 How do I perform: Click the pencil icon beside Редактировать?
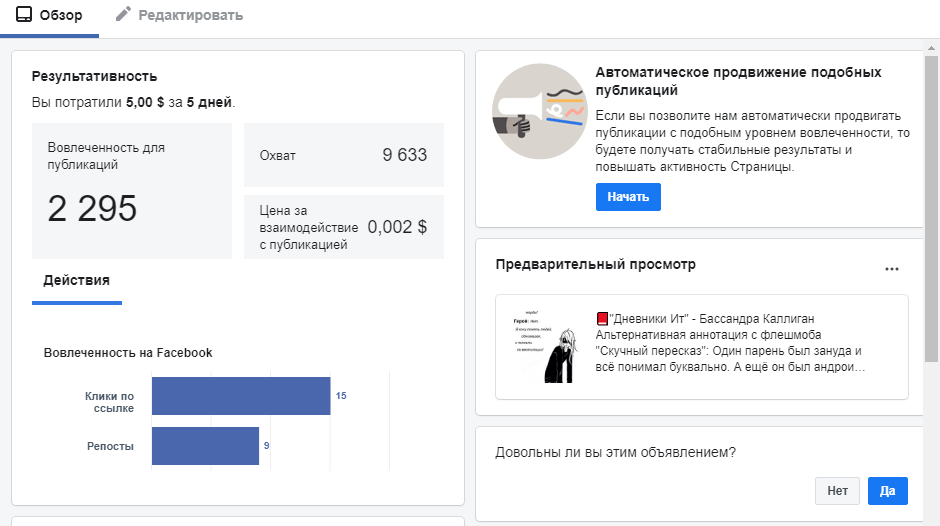(124, 15)
